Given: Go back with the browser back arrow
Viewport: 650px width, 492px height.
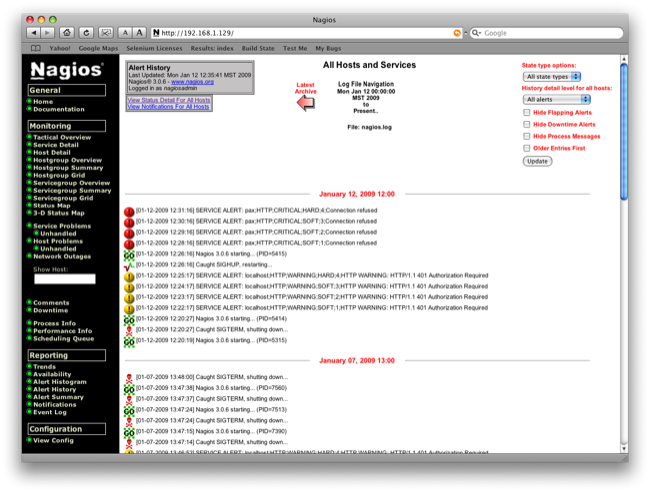Looking at the screenshot, I should pos(33,33).
